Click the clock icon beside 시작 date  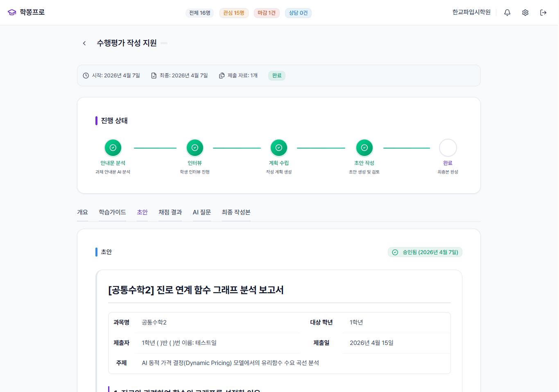coord(86,76)
